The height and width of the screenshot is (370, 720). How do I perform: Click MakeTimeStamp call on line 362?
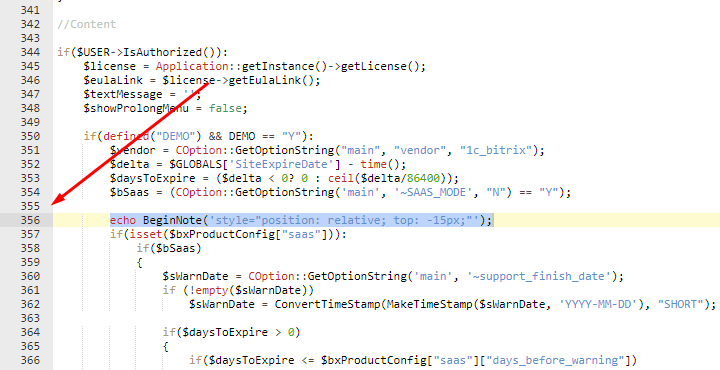point(429,304)
